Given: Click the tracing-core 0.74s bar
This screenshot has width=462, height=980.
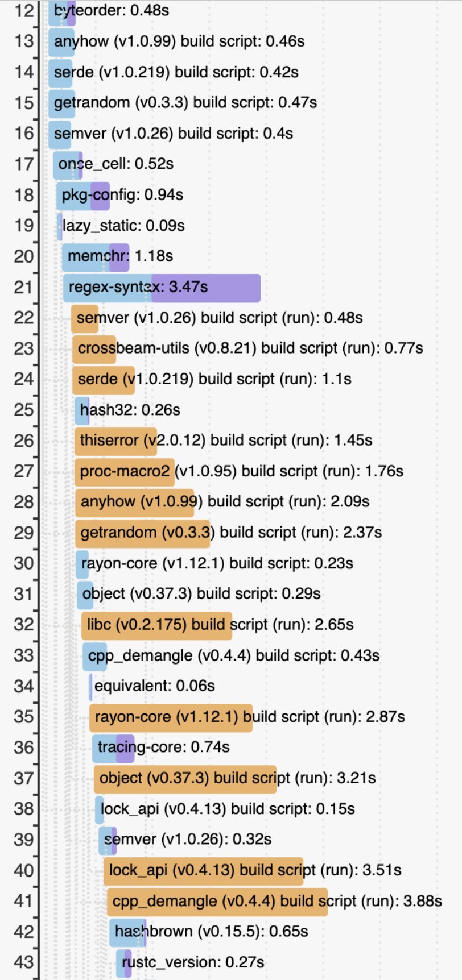Looking at the screenshot, I should point(113,748).
